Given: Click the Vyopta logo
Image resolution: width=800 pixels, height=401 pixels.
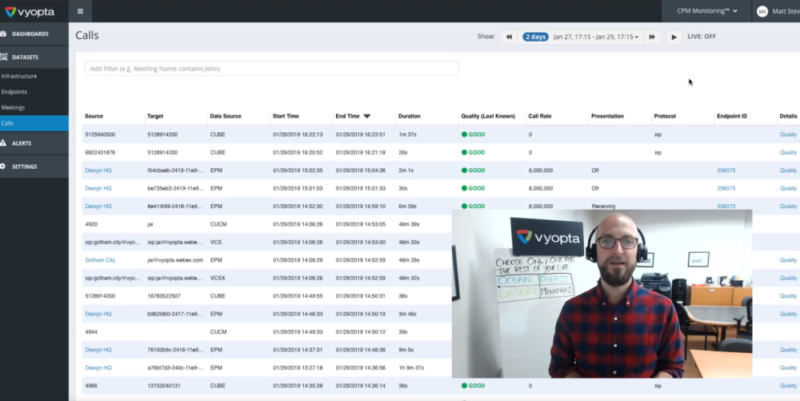Looking at the screenshot, I should [29, 11].
